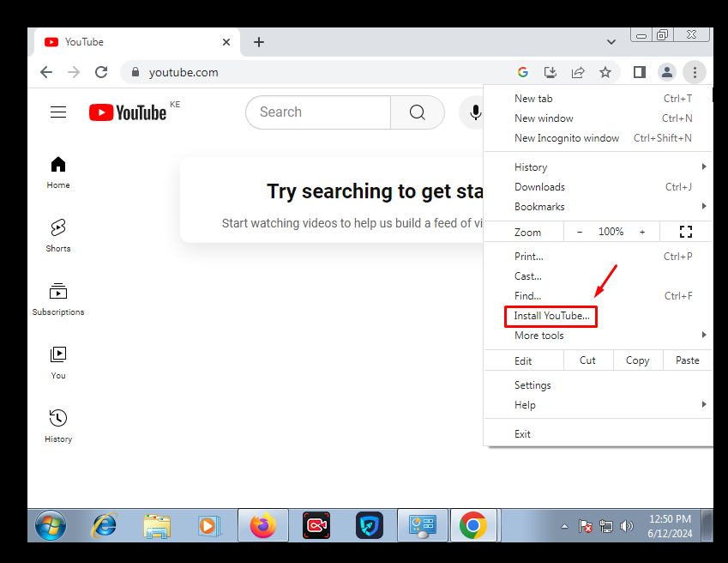728x563 pixels.
Task: Switch to Firefox in taskbar
Action: tap(263, 525)
